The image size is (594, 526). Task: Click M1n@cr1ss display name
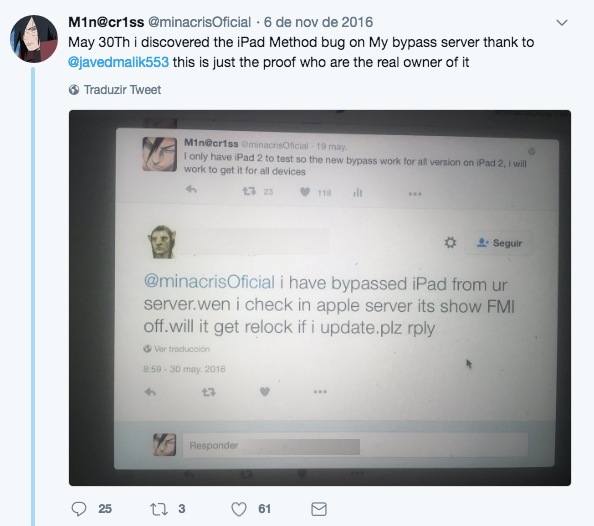tap(106, 22)
